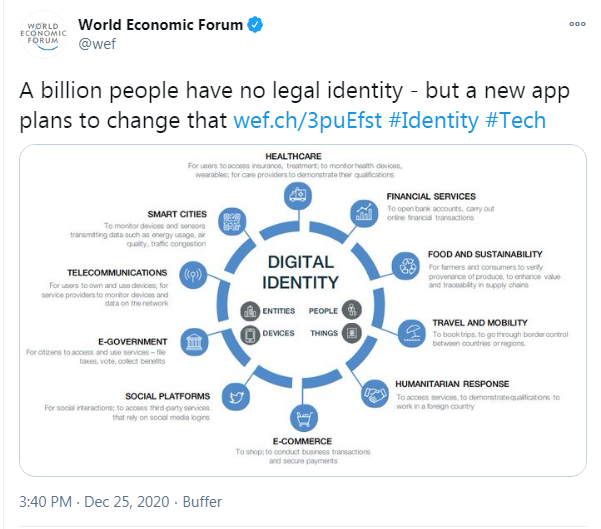
Task: Follow the wef.ch/3puEfst link
Action: tap(308, 120)
